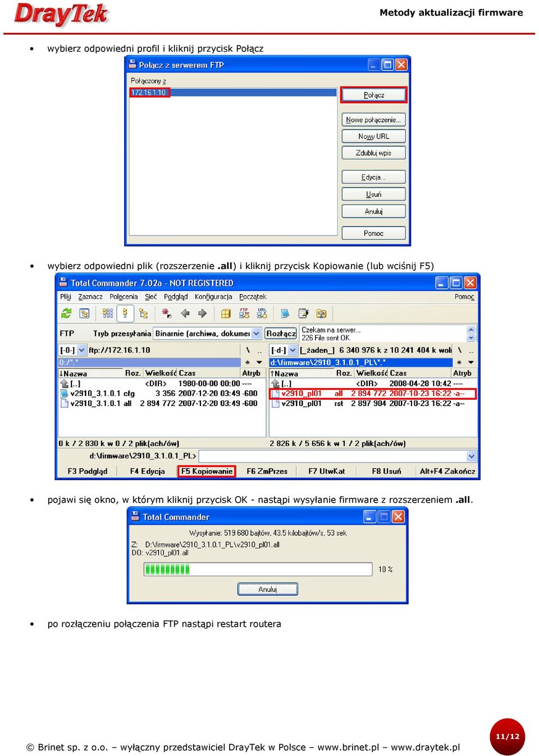Click the Refresh (reread source) toolbar icon
Image resolution: width=539 pixels, height=756 pixels.
(x=66, y=313)
